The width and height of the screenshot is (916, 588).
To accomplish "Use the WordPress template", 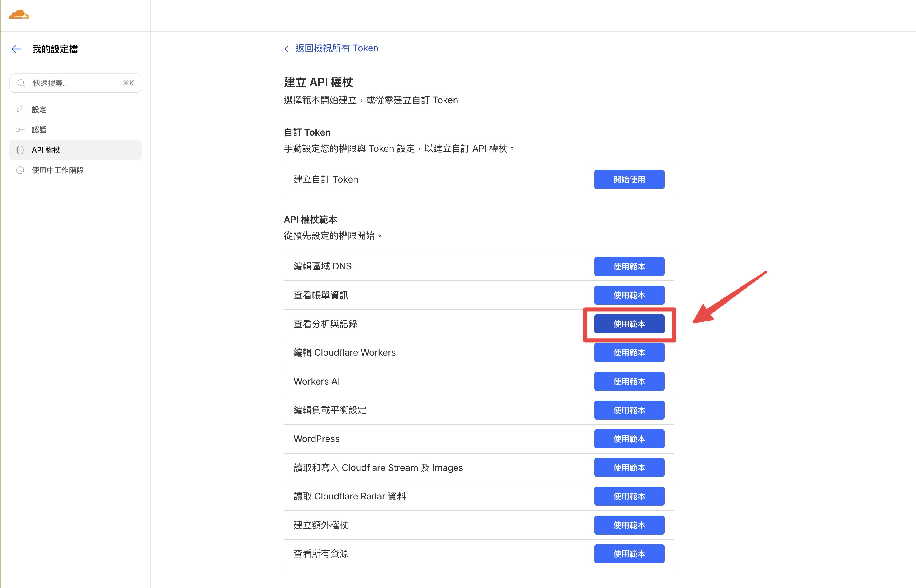I will (x=629, y=439).
